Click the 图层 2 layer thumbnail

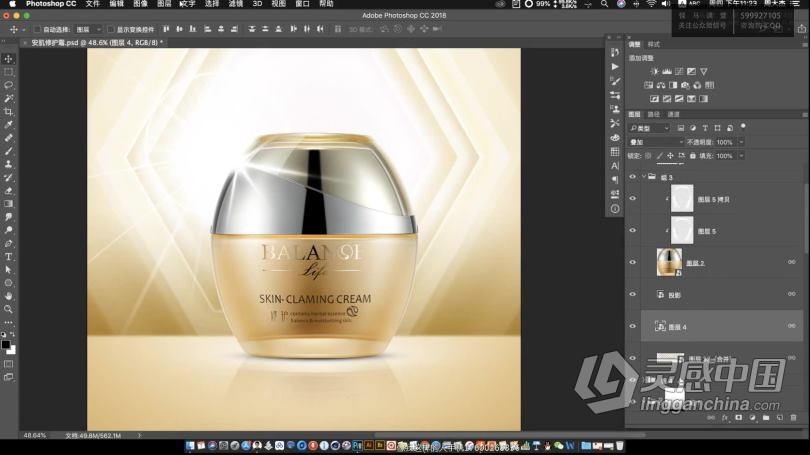[669, 262]
